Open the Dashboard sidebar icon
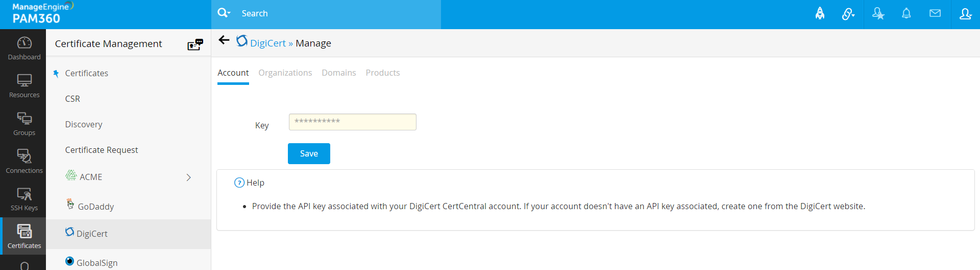980x270 pixels. click(x=24, y=48)
